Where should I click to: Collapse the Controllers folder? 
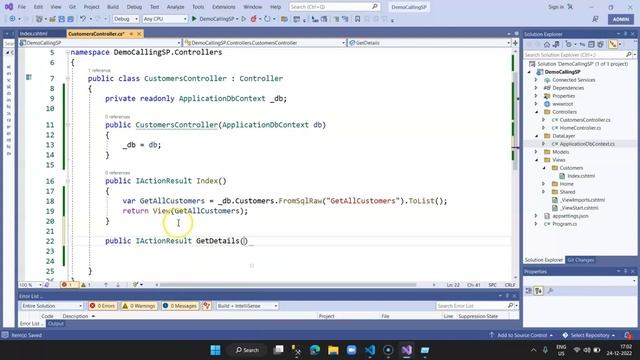pos(536,112)
